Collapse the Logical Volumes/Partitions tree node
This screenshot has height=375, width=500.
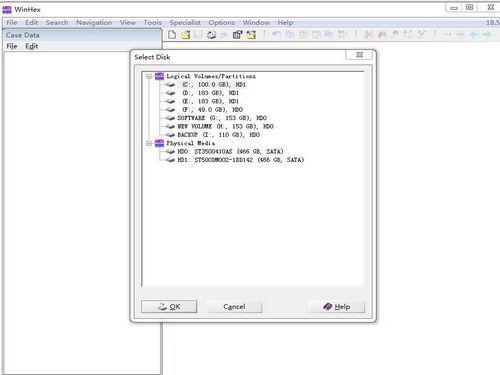(x=149, y=76)
